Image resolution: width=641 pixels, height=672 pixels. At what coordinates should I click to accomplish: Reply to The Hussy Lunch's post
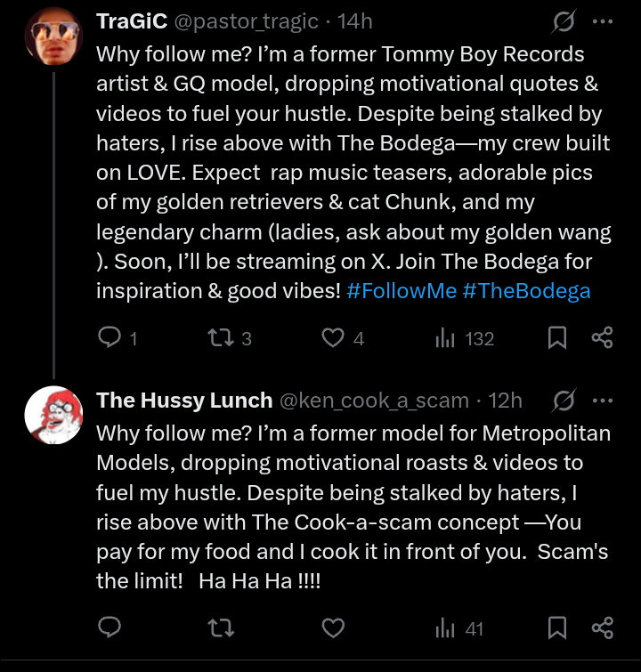[110, 628]
